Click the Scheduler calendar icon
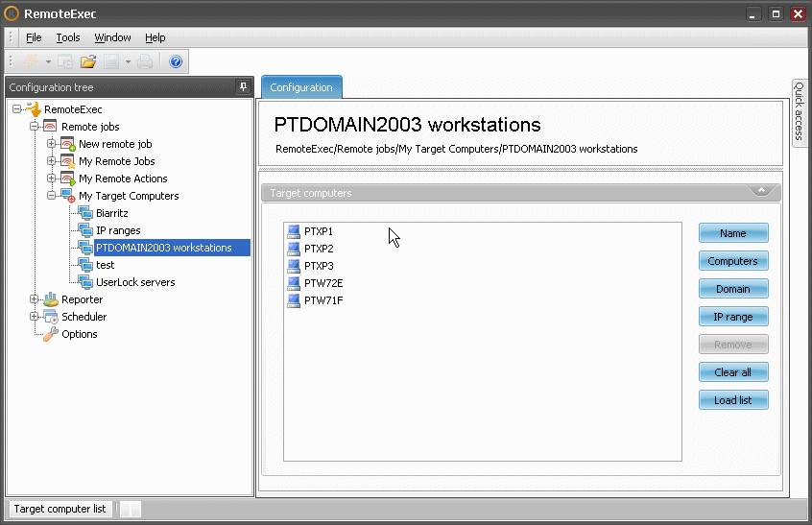Viewport: 812px width, 525px height. coord(51,317)
